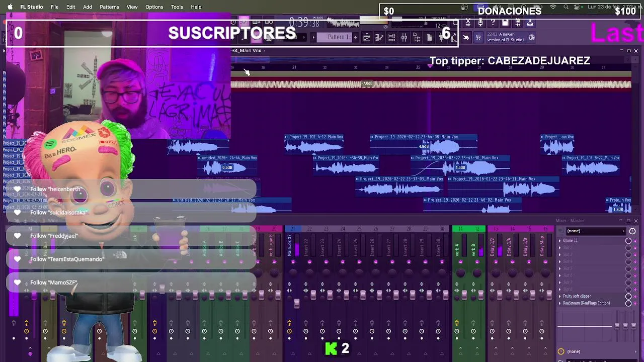Click the effects enable icon on verb A track

457,324
